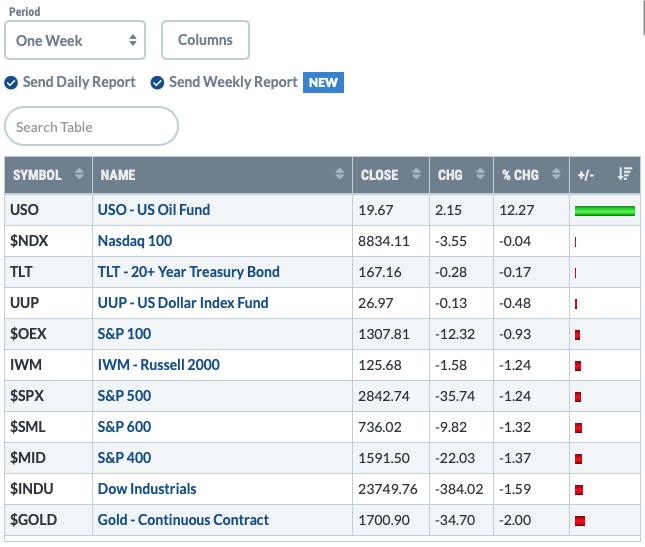Viewport: 645px width, 547px height.
Task: Click the change value -34.70
Action: tap(455, 520)
